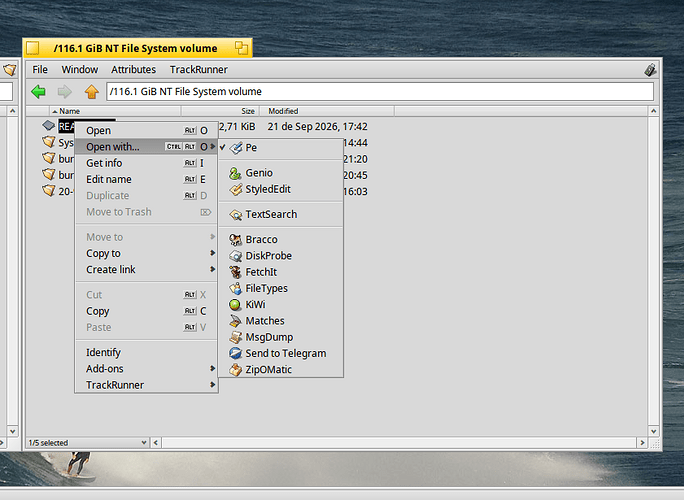Click the vertical scrollbar up arrow
684x500 pixels.
(653, 111)
